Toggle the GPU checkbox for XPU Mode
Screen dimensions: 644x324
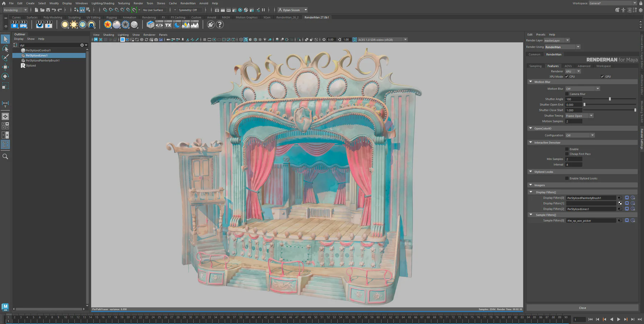click(x=602, y=77)
